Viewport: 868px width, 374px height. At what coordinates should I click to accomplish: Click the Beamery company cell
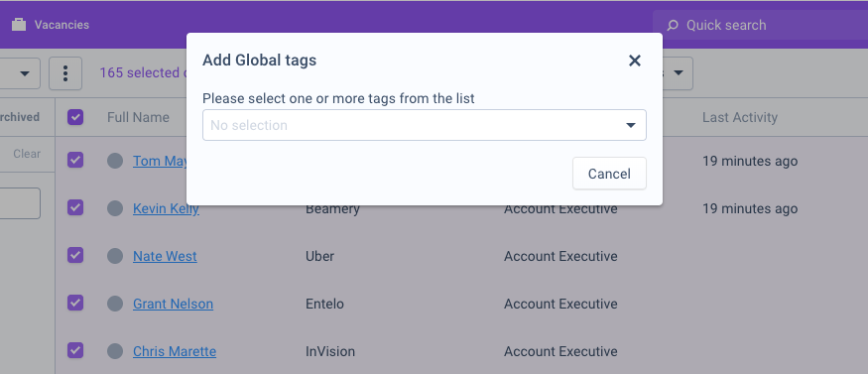[x=332, y=210]
